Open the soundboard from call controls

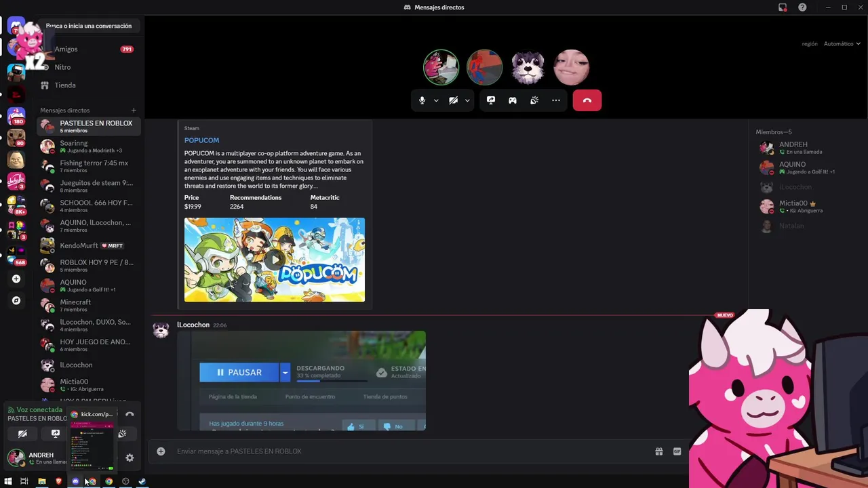(x=534, y=100)
